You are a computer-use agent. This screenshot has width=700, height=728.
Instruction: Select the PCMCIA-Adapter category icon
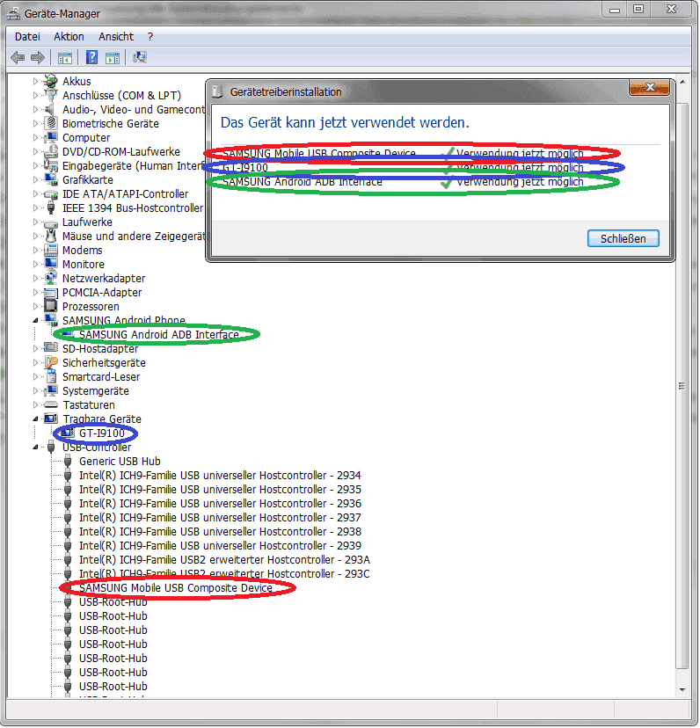click(50, 293)
